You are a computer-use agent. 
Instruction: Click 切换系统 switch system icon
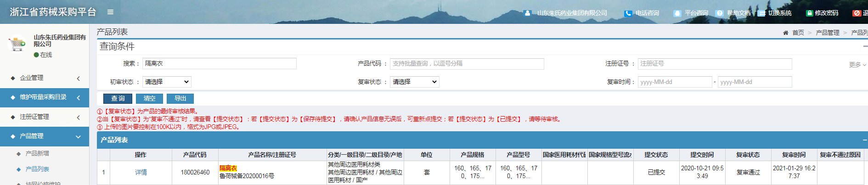761,13
